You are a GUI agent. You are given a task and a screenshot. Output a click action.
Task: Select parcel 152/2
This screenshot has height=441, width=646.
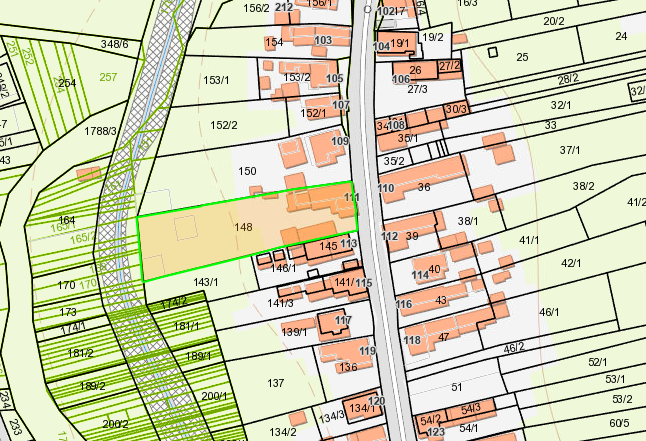[223, 125]
